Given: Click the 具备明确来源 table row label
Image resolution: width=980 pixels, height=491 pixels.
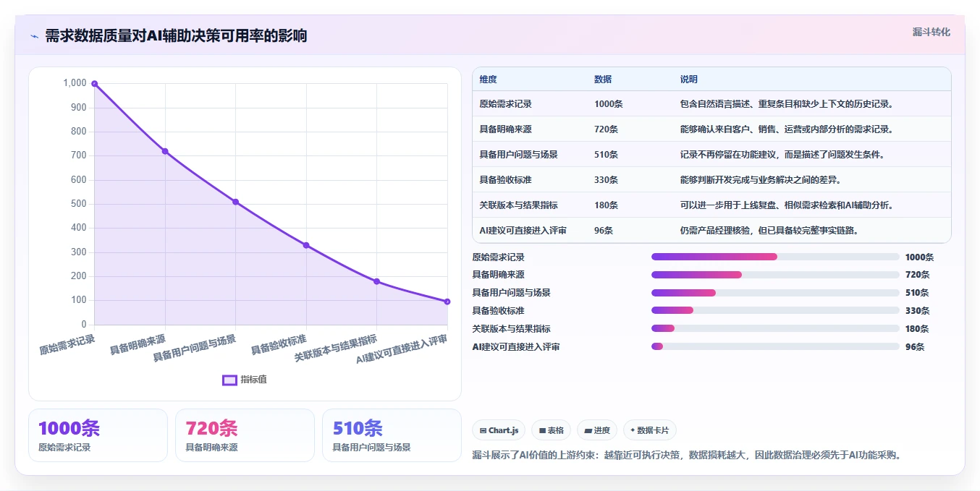Looking at the screenshot, I should (505, 129).
